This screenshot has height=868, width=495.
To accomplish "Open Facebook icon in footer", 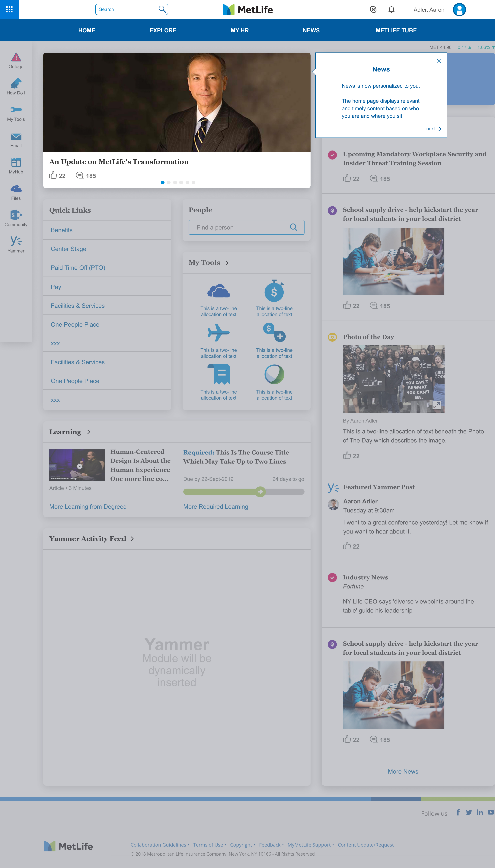I will click(458, 812).
